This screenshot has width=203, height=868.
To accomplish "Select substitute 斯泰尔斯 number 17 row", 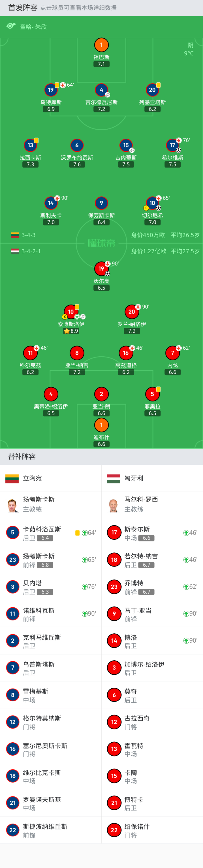I will [152, 533].
